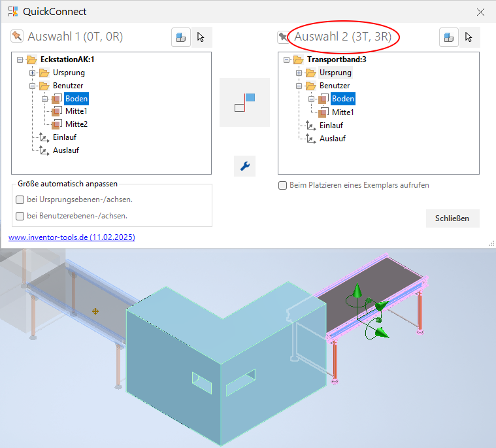
Task: Collapse Benutzer folder under EckstationAK:1
Action: (x=32, y=86)
